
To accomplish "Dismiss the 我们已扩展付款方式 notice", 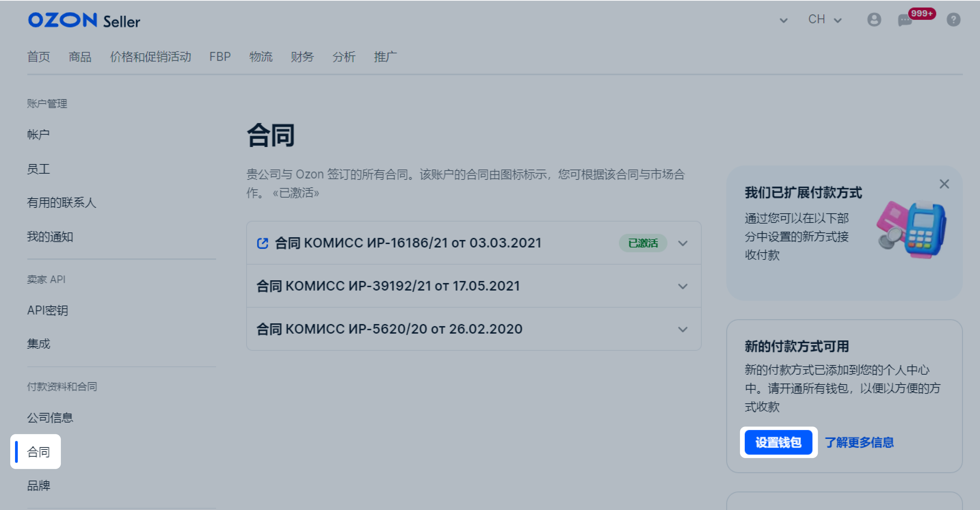I will (x=944, y=184).
